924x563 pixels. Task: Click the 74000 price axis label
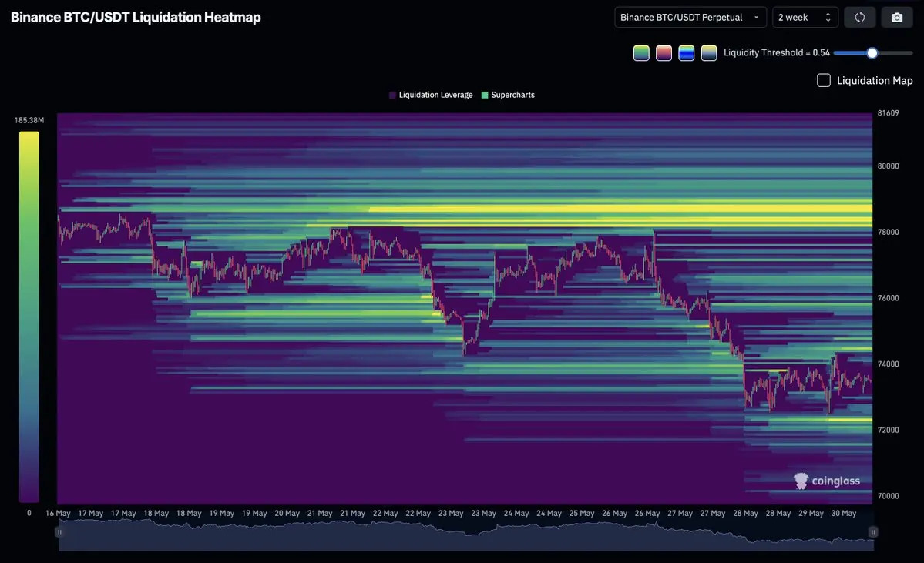click(x=888, y=364)
